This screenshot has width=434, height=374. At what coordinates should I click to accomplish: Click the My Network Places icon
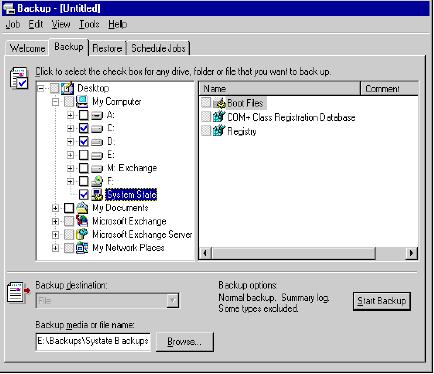point(82,248)
